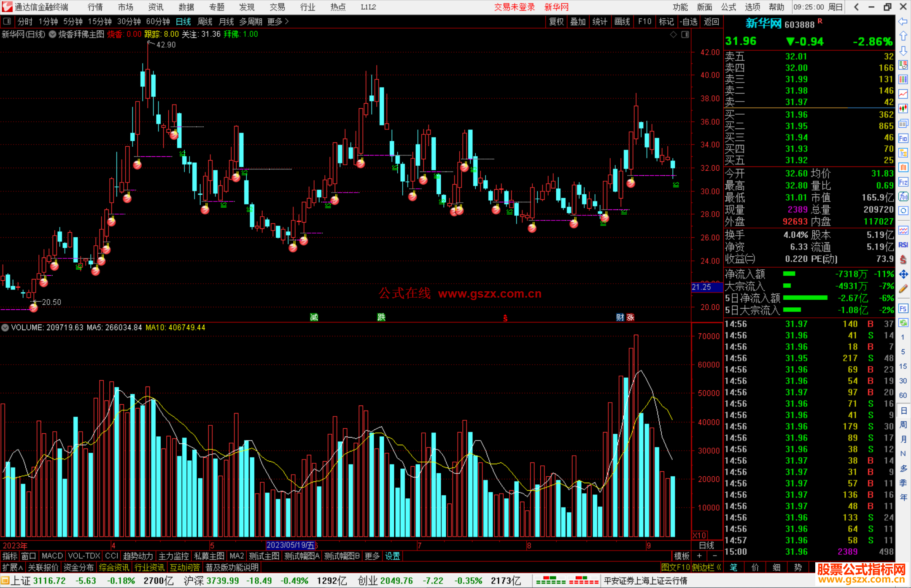
Task: Open the 烧香拜佛主图 indicator dropdown arrow
Action: pyautogui.click(x=52, y=35)
